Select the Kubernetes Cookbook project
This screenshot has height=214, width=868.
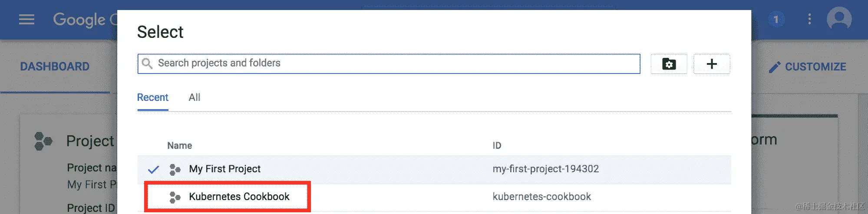[239, 197]
